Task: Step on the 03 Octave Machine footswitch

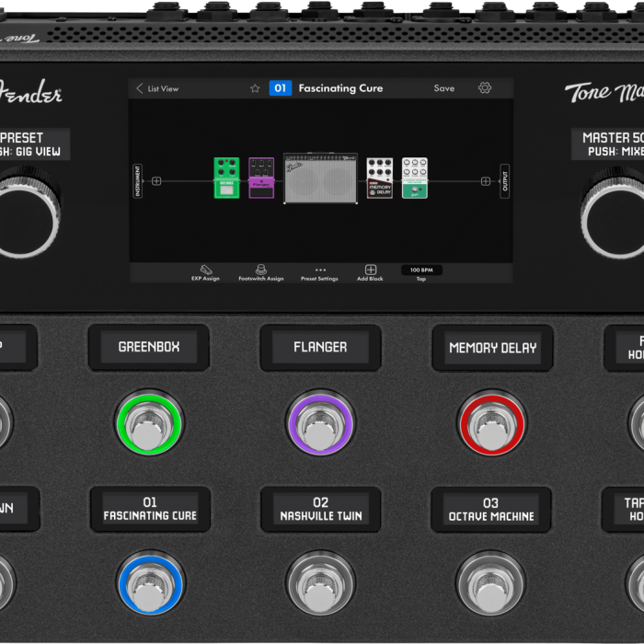Action: click(490, 583)
